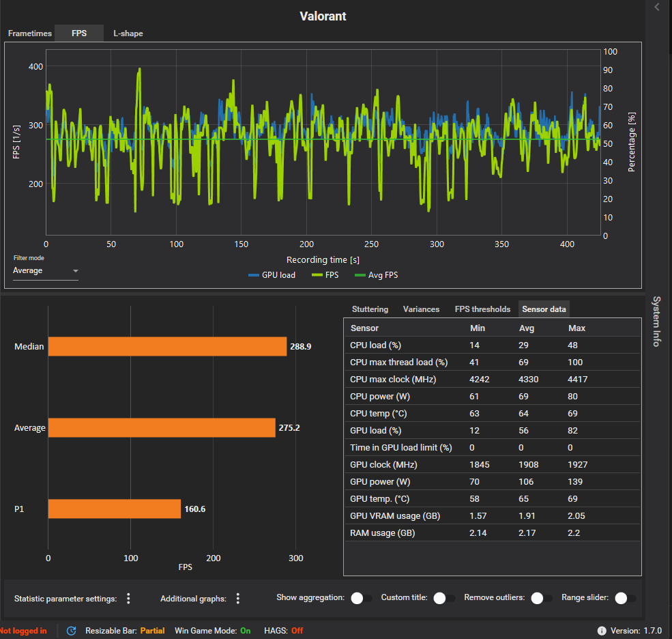Viewport: 672px width, 639px height.
Task: Open the System Info side panel
Action: 656,322
